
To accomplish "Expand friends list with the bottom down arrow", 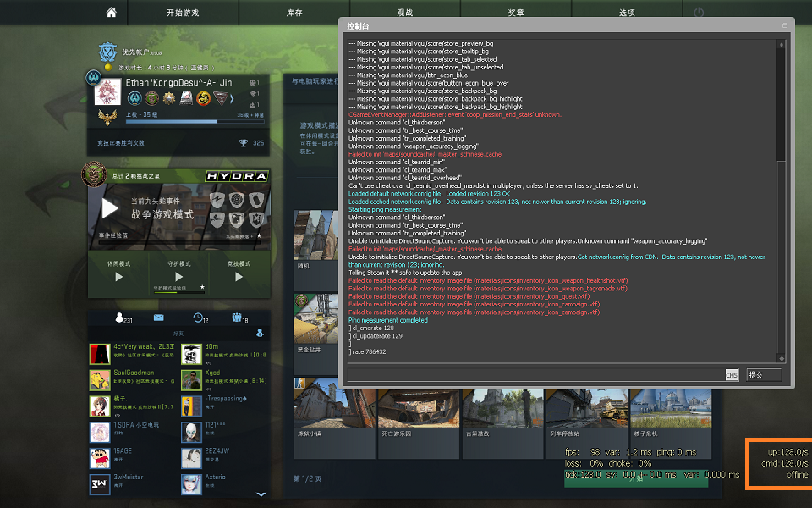I will 261,494.
